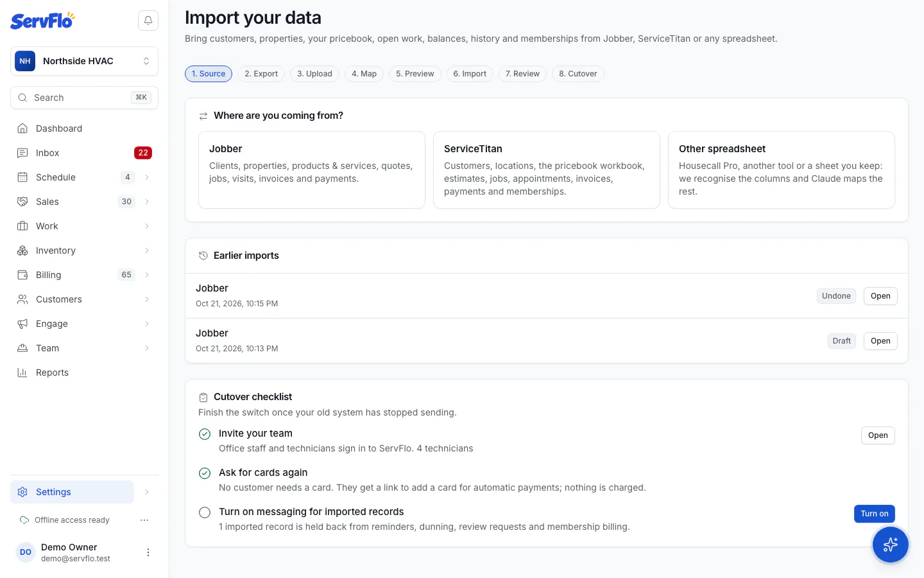Click the Cutover checklist clipboard icon

tap(203, 398)
